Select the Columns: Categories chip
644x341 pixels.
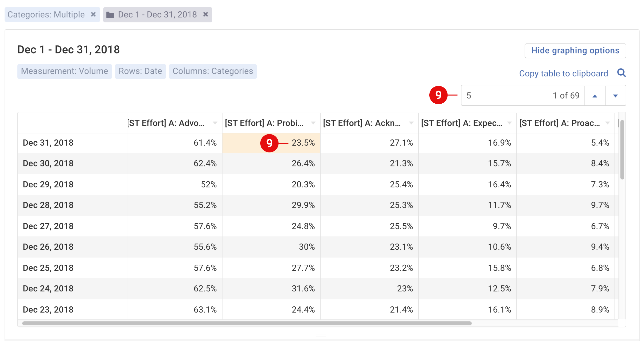click(213, 71)
